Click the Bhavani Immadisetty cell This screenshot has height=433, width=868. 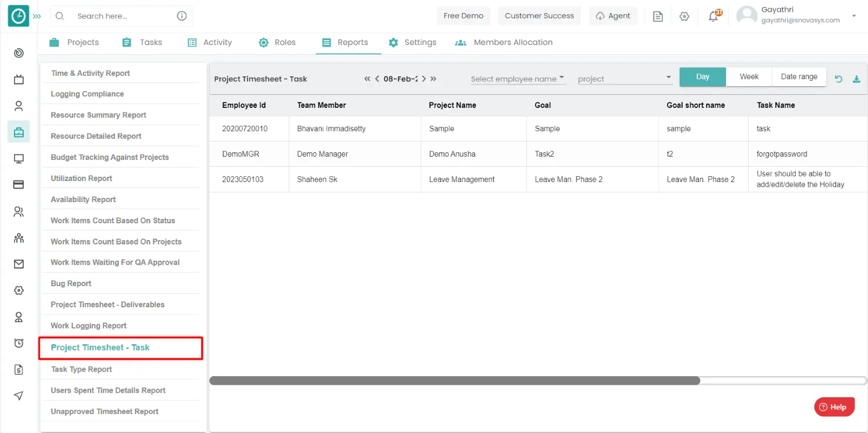(x=355, y=128)
